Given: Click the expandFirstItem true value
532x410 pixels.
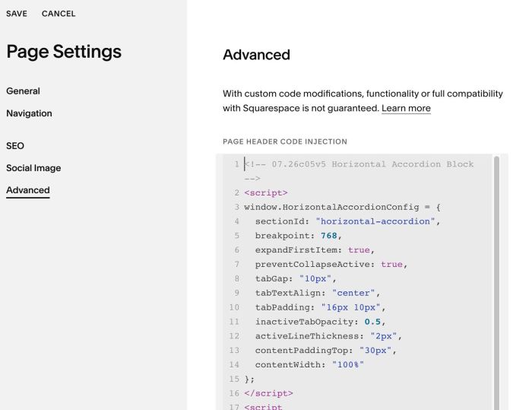Looking at the screenshot, I should [x=359, y=250].
